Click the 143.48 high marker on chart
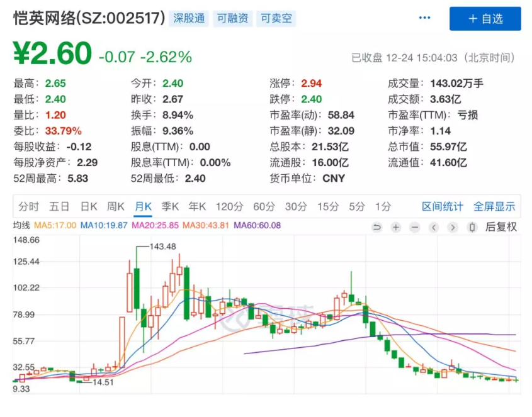The image size is (532, 417). [163, 247]
